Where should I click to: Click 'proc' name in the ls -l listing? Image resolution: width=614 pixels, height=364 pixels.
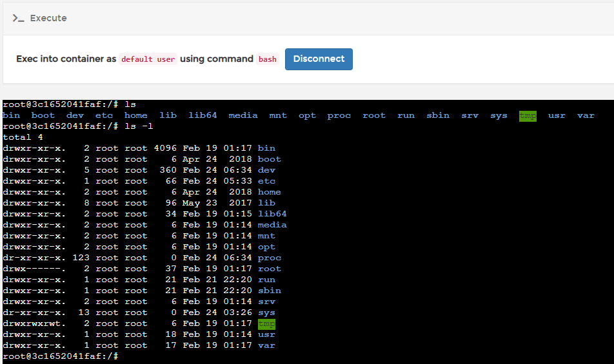(270, 258)
